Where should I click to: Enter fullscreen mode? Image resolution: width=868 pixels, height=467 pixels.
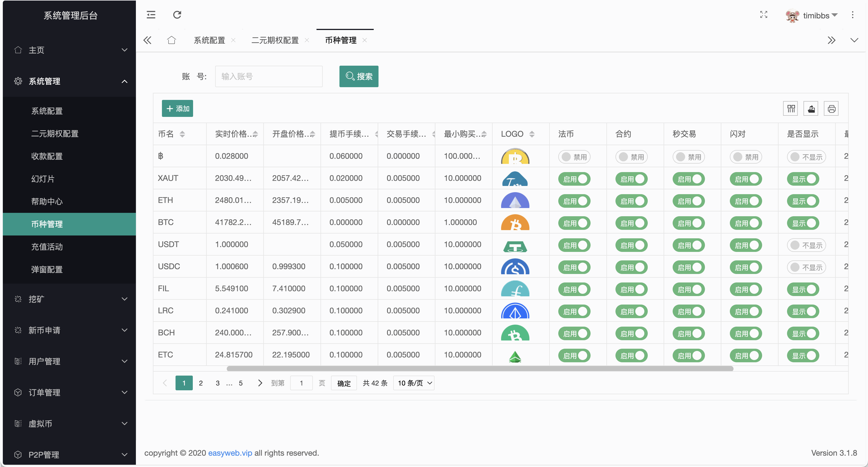point(764,15)
